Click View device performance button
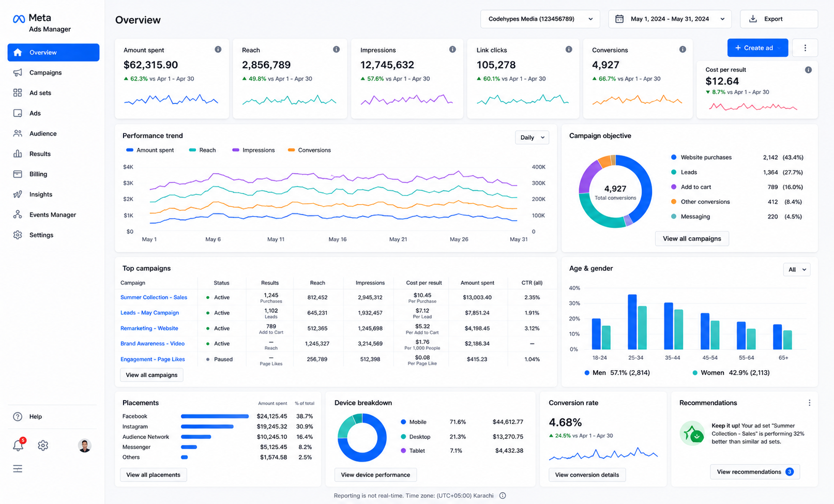This screenshot has width=834, height=504. tap(375, 475)
